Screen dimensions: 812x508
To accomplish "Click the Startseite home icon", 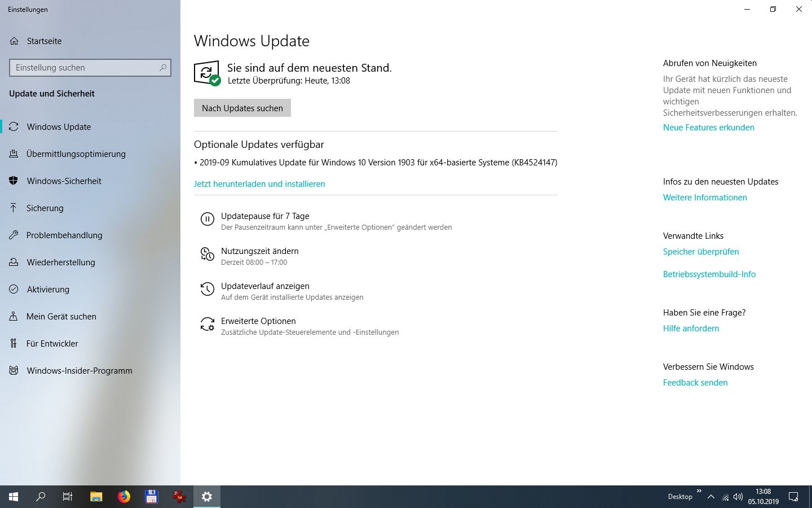I will point(14,41).
